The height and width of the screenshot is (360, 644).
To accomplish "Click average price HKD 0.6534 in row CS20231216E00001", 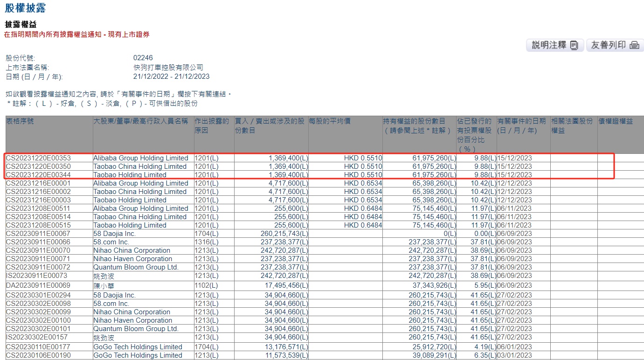I will (363, 183).
